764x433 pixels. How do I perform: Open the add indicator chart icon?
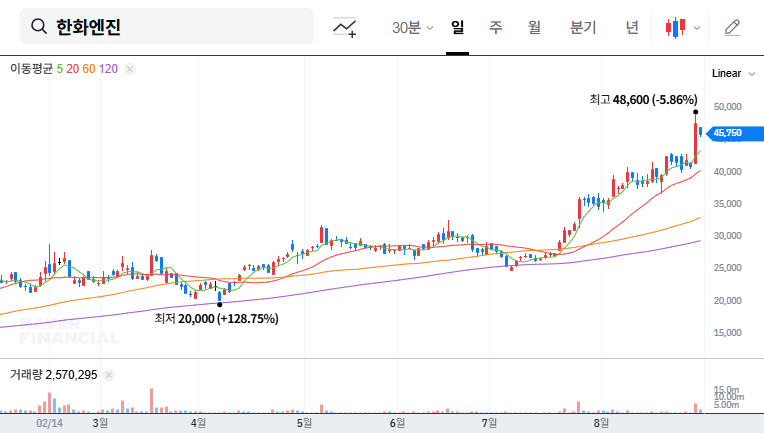344,27
